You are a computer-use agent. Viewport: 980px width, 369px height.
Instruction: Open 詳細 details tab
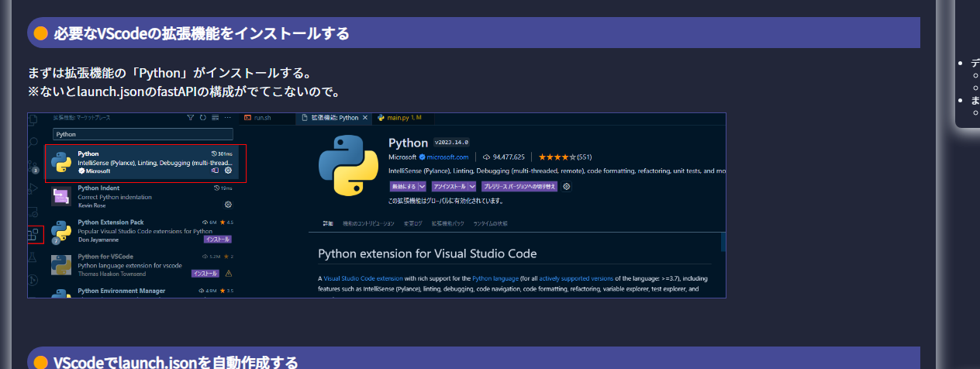click(328, 223)
